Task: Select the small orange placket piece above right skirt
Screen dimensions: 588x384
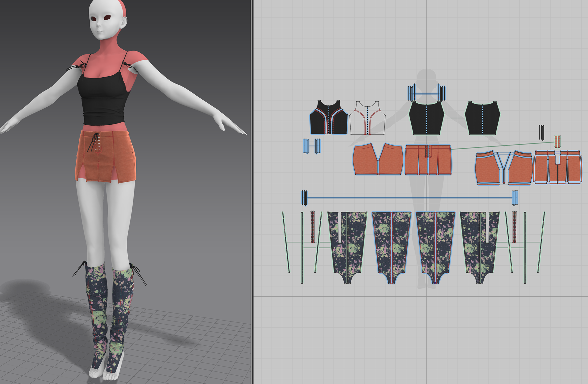Action: coord(557,142)
